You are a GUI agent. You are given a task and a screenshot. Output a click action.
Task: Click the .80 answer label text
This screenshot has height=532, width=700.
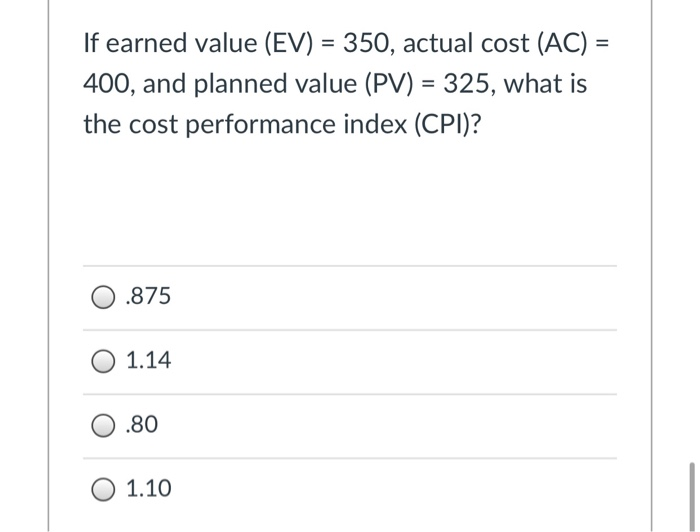coord(142,424)
